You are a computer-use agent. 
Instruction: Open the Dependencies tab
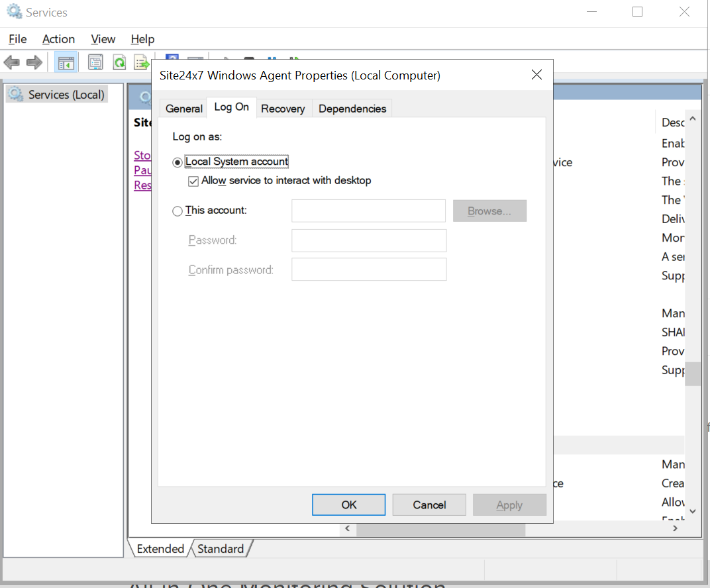[x=352, y=109]
